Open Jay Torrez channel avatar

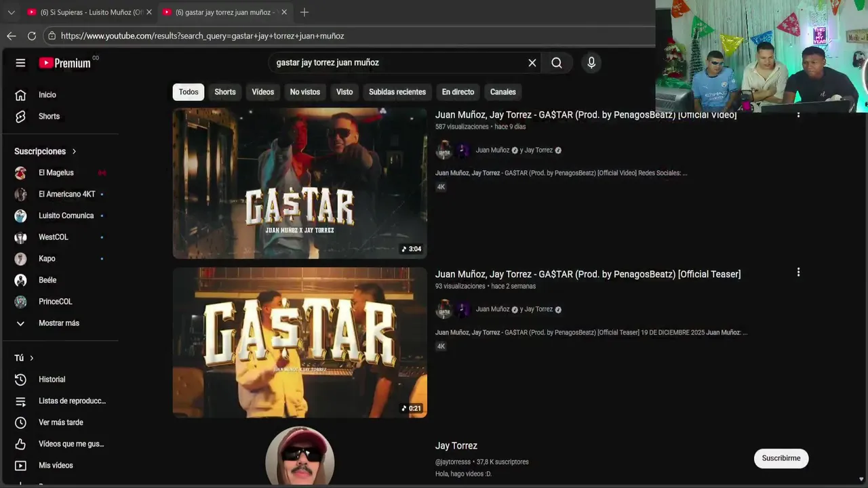300,455
